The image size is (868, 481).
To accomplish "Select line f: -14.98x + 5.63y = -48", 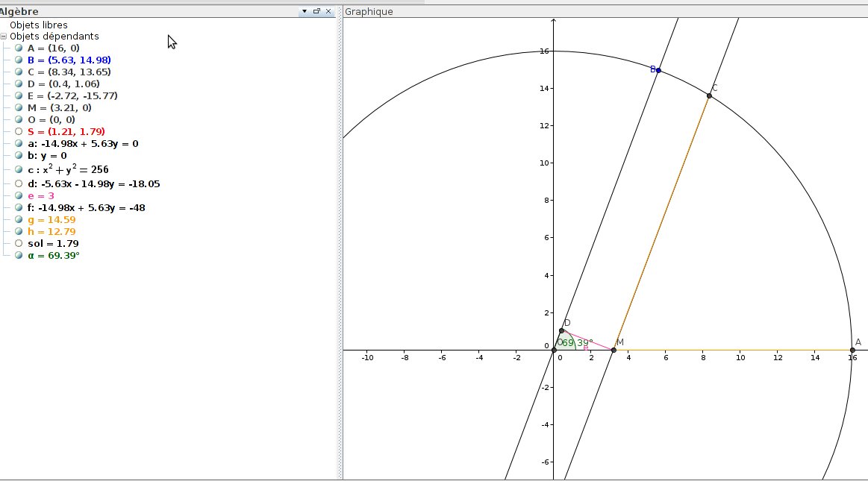I will click(x=87, y=208).
